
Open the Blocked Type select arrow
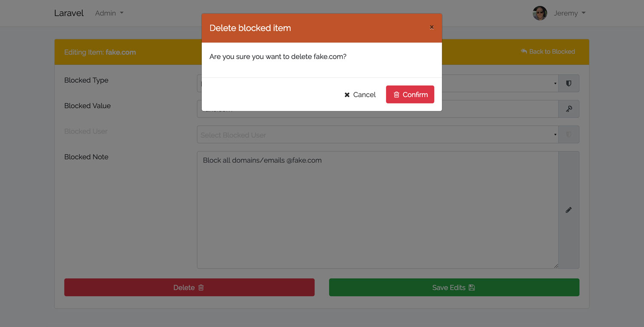pos(555,84)
